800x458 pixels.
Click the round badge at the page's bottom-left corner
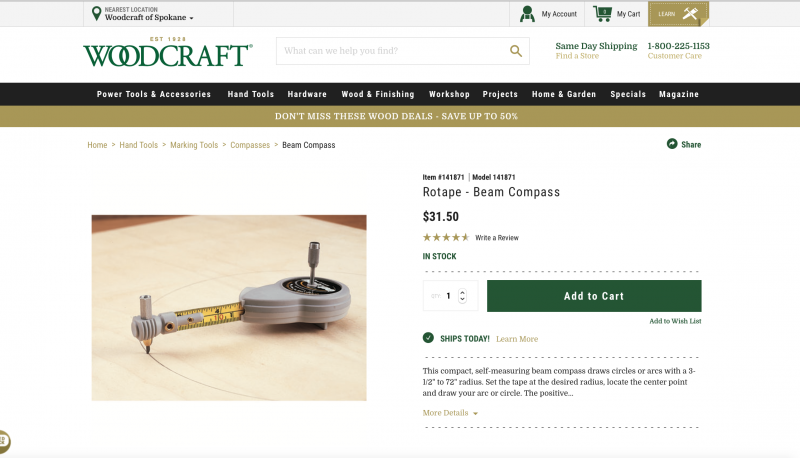3,441
